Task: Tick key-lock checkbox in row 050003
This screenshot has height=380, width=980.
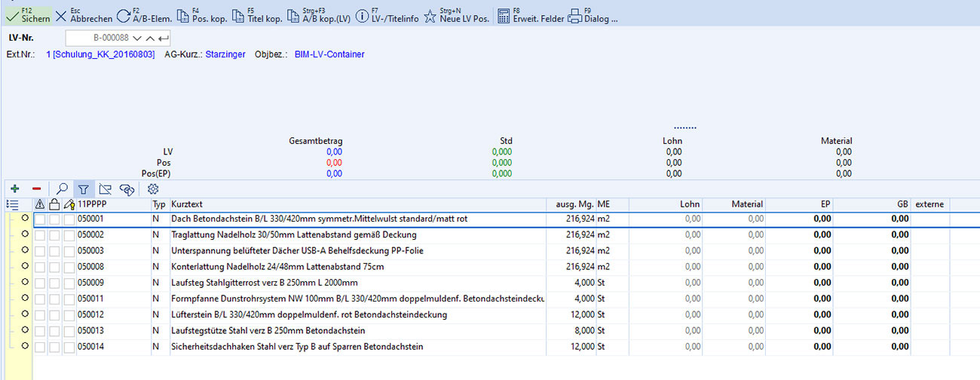Action: [x=69, y=251]
